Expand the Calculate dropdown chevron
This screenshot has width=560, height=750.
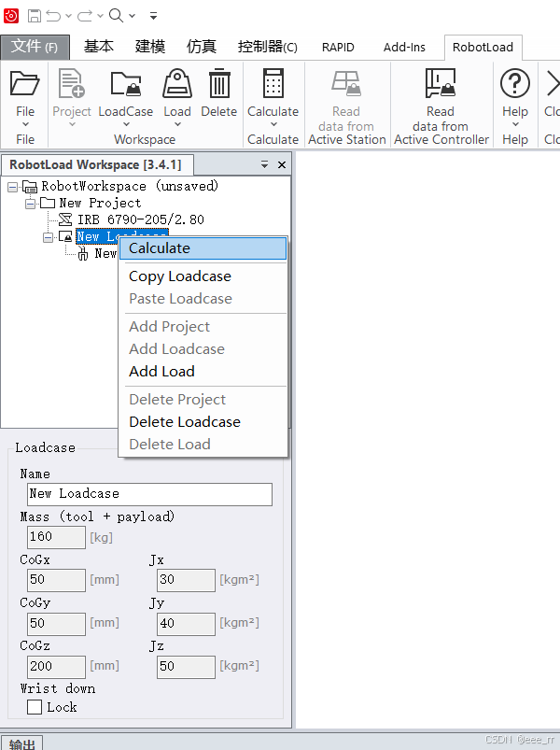pyautogui.click(x=273, y=124)
